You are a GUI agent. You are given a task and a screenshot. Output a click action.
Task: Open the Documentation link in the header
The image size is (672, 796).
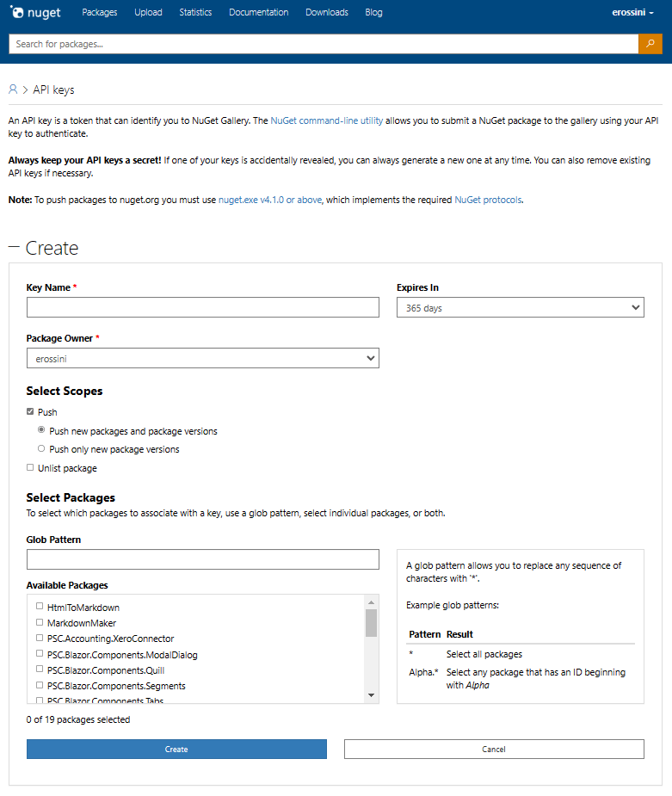(x=258, y=12)
